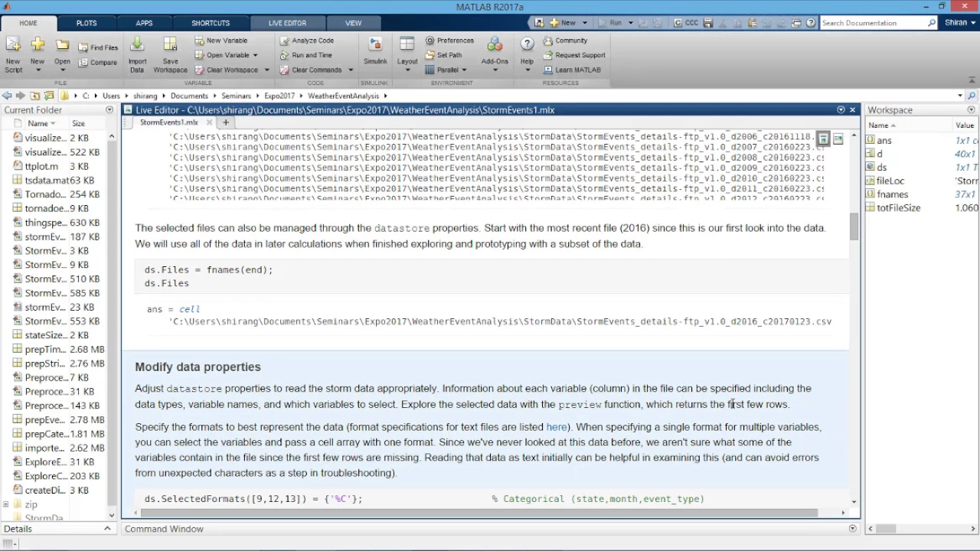Viewport: 980px width, 551px height.
Task: Expand the zip folder in Current Folder
Action: pos(6,504)
